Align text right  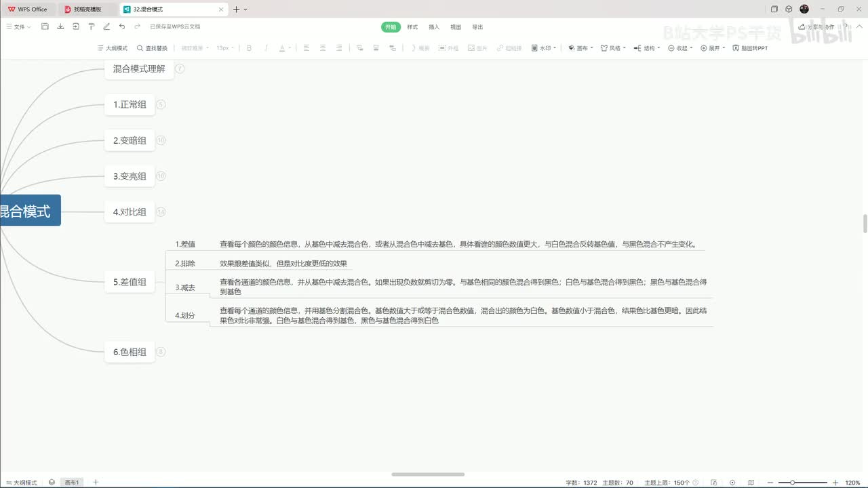(340, 48)
